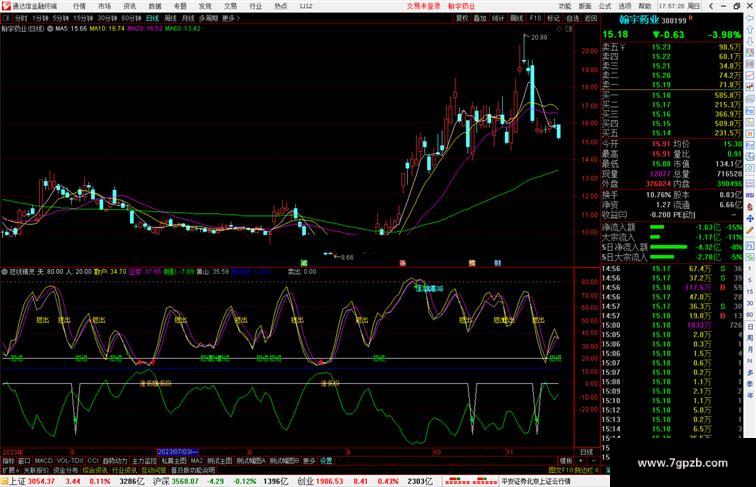The height and width of the screenshot is (487, 756).
Task: Open the 资讯 menu
Action: point(129,6)
